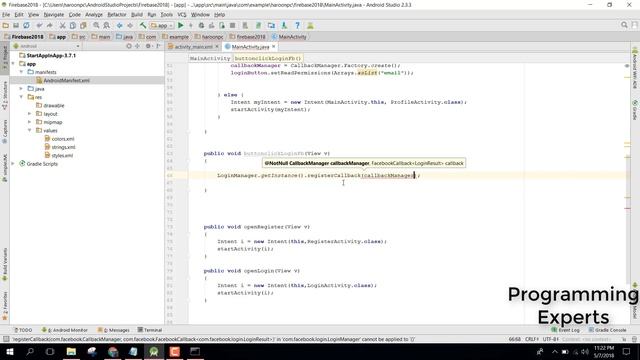Click the Cut scissors icon
This screenshot has width=640, height=360.
click(62, 25)
